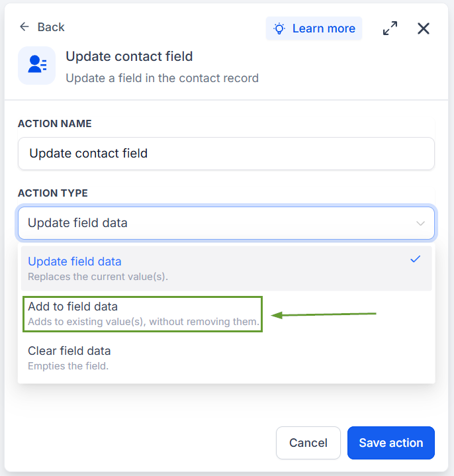Screen dimensions: 454x476
Task: Click the 'Replaces the current value(s).' description
Action: (x=98, y=277)
